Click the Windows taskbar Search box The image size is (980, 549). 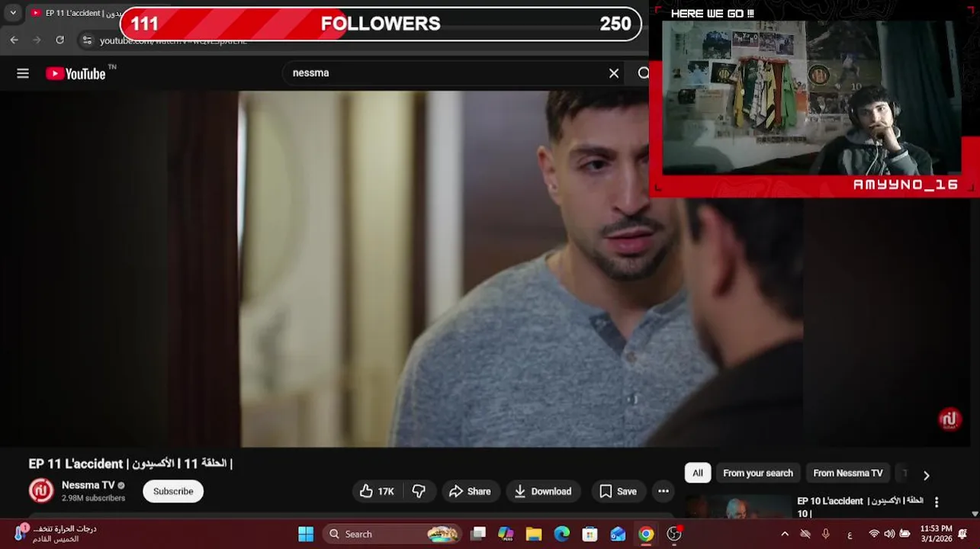(392, 534)
